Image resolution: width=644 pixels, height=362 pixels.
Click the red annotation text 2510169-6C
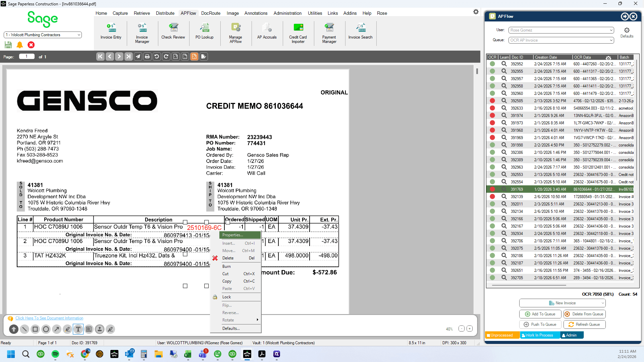click(204, 228)
